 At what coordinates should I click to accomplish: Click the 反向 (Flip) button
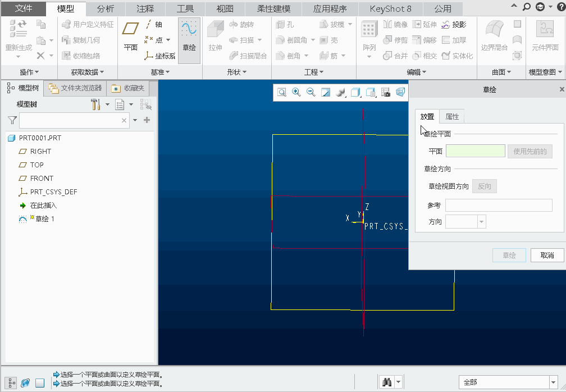pos(485,186)
